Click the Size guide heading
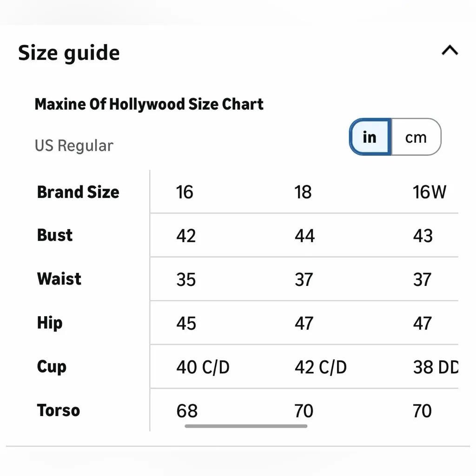The width and height of the screenshot is (476, 476). [68, 52]
